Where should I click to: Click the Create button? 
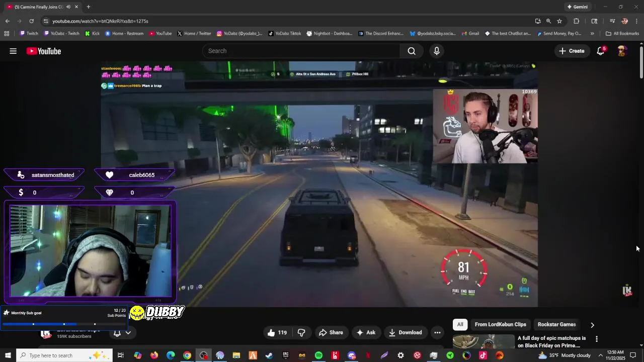point(572,51)
